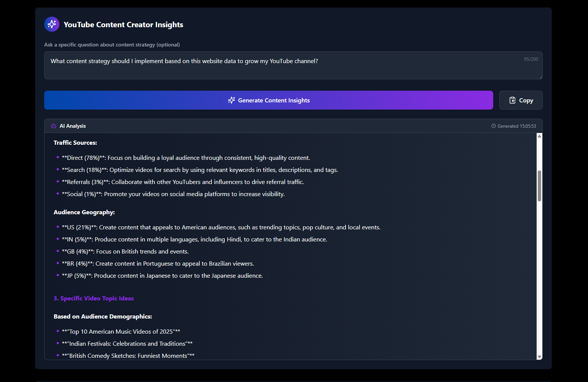
Task: Click the Social (1%) bullet line
Action: pyautogui.click(x=173, y=194)
